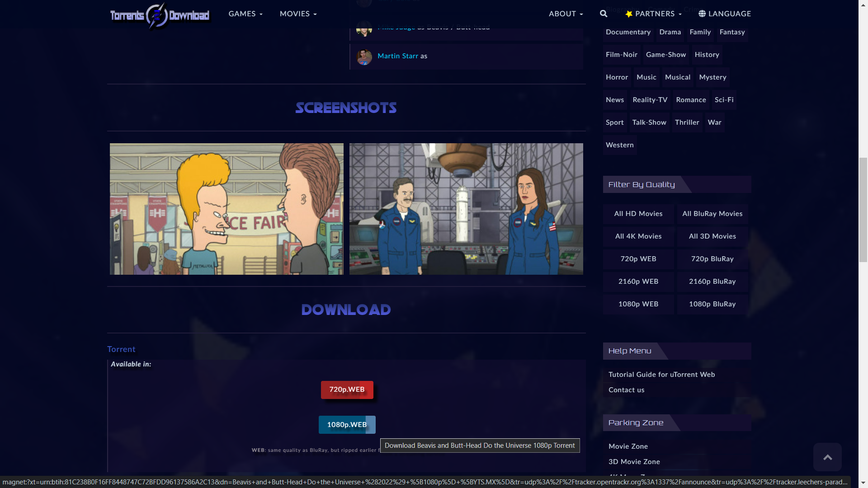
Task: Browse the Mystery genre
Action: click(712, 77)
